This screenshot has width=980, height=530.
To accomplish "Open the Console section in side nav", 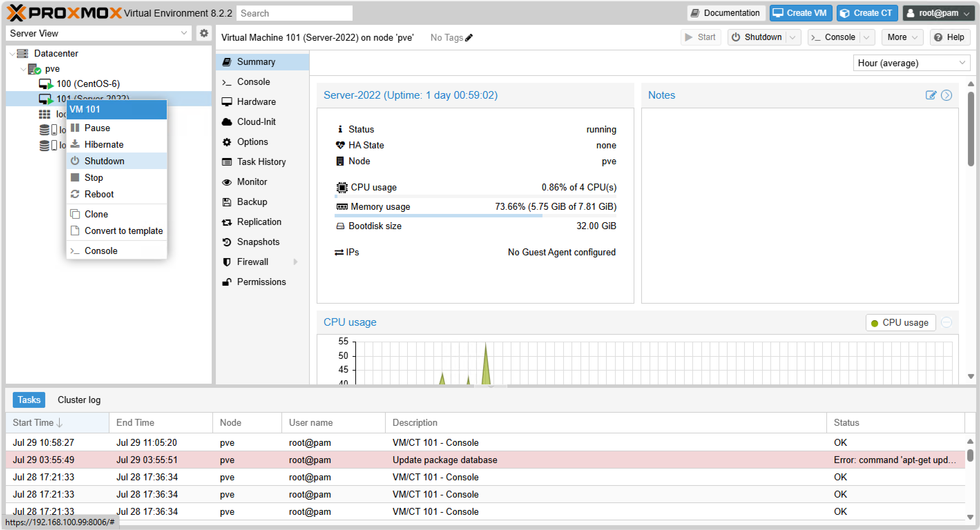I will tap(262, 82).
